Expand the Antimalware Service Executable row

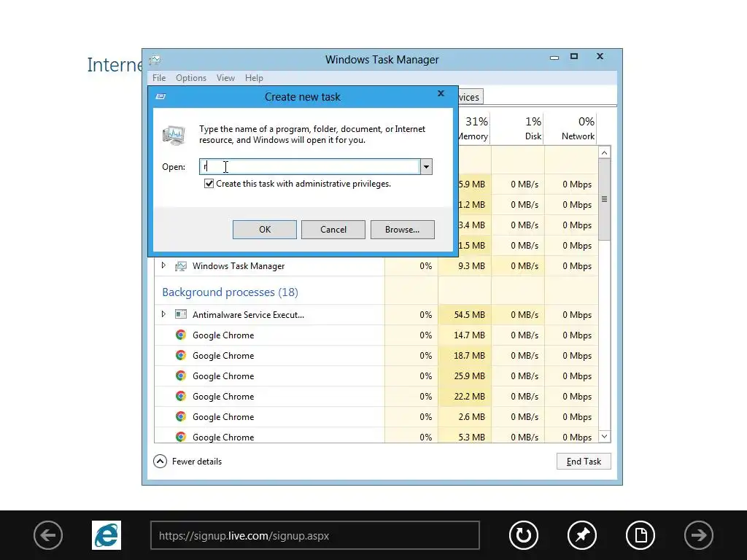pyautogui.click(x=163, y=314)
